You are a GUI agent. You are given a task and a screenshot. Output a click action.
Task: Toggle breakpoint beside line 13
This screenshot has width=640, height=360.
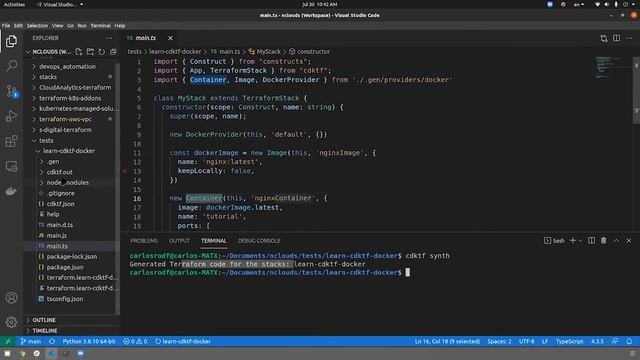point(124,171)
